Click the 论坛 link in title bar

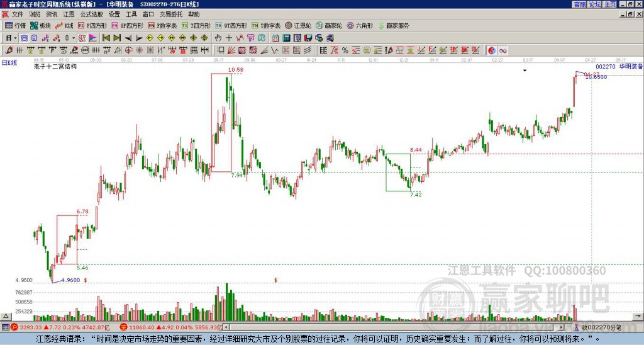(x=595, y=4)
